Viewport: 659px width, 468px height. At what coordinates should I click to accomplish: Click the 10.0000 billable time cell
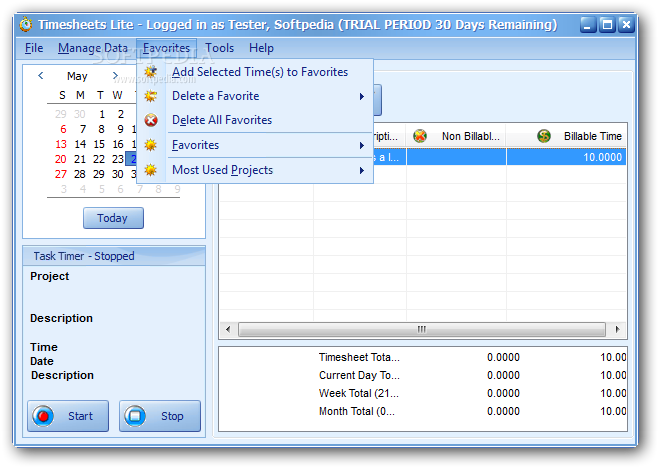click(566, 158)
